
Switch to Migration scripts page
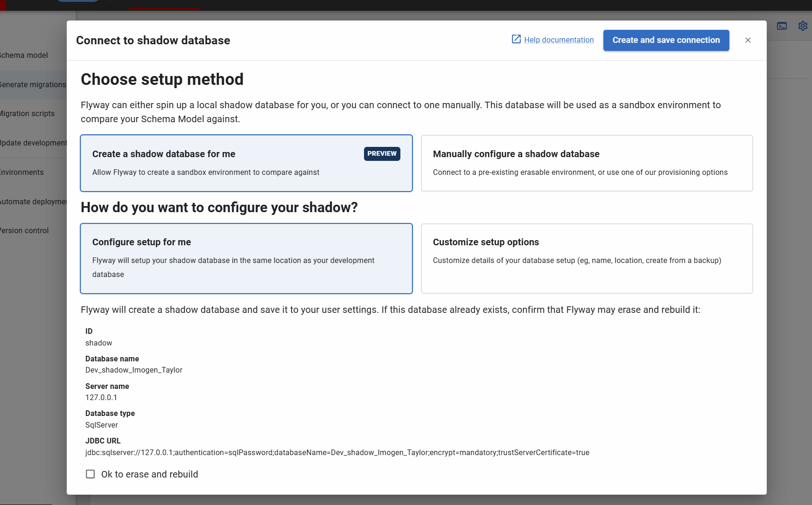27,113
